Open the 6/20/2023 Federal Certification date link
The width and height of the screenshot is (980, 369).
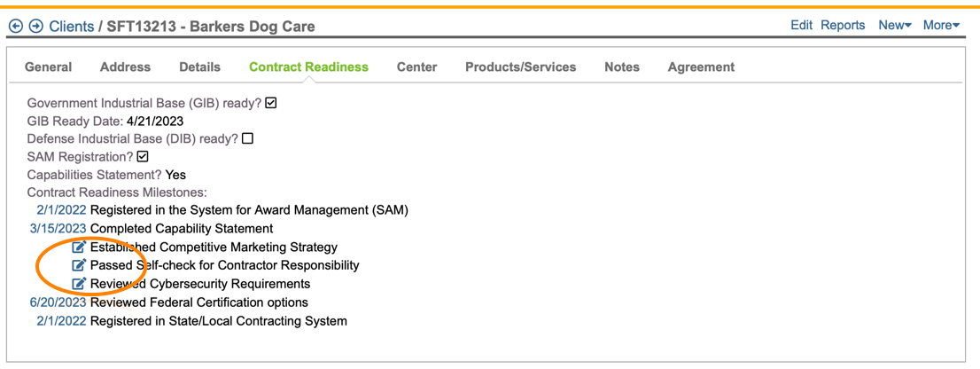click(58, 302)
